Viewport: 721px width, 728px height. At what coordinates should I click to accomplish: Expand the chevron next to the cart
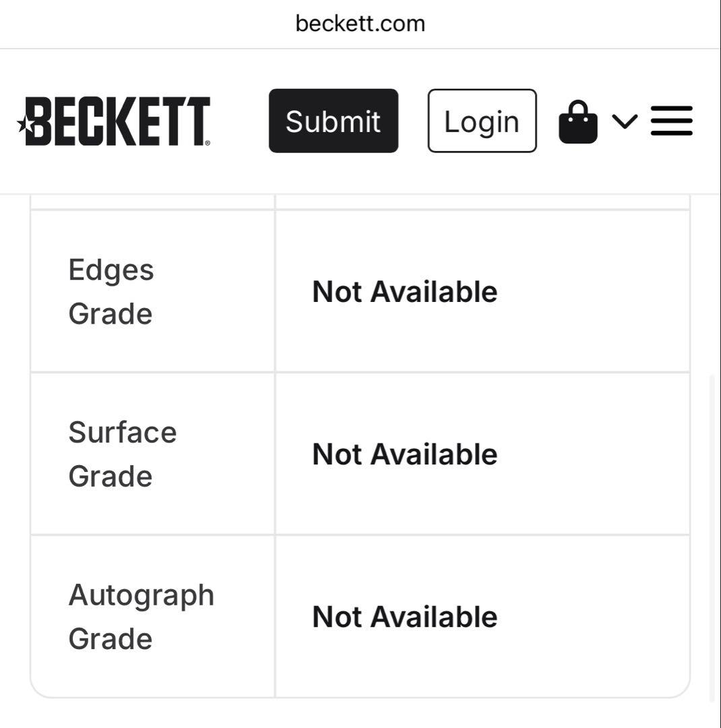coord(624,121)
